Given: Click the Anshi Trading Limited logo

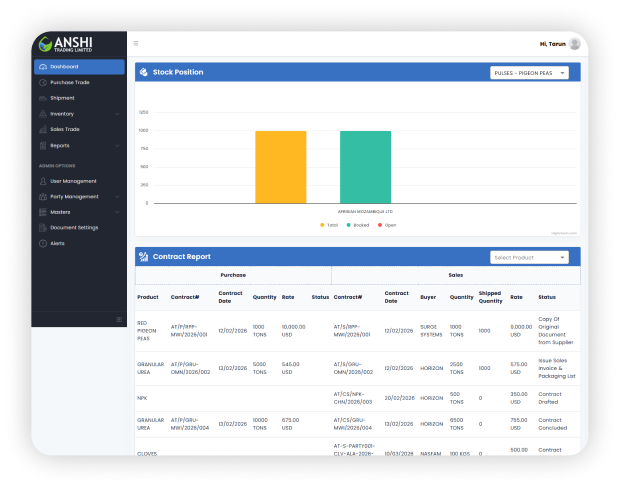Looking at the screenshot, I should coord(66,44).
